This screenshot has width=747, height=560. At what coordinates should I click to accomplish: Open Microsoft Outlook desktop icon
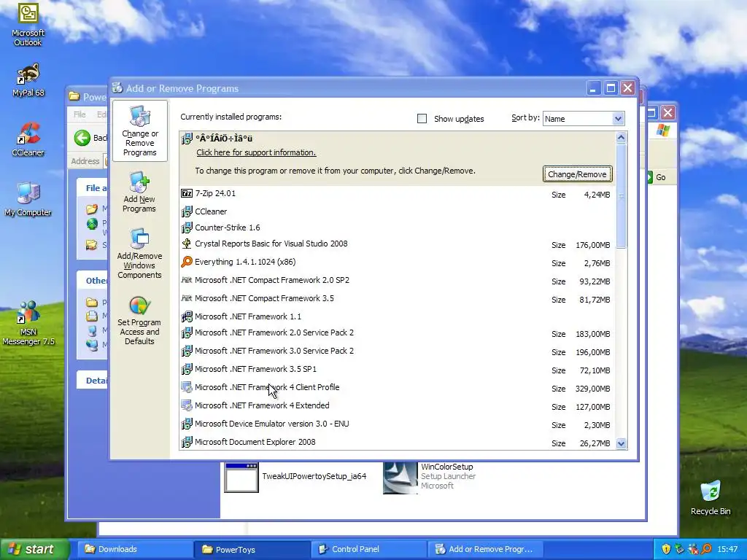click(28, 24)
